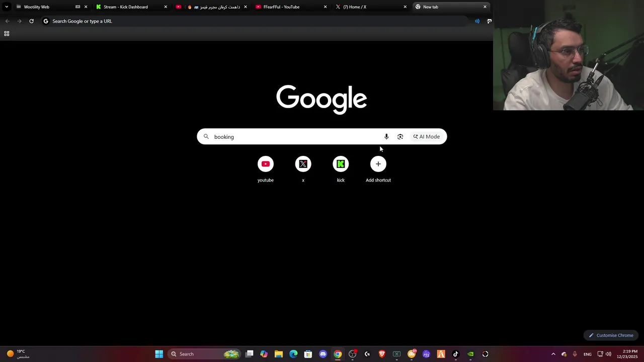
Task: Search by image with Google Lens
Action: click(400, 137)
